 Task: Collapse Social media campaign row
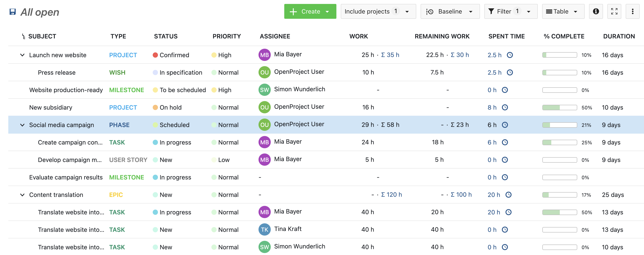22,125
